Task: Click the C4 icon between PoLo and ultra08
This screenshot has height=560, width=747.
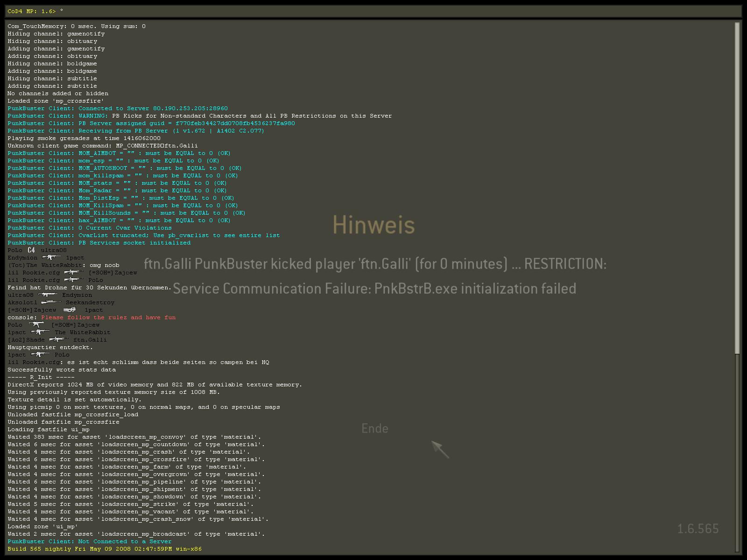Action: point(31,250)
